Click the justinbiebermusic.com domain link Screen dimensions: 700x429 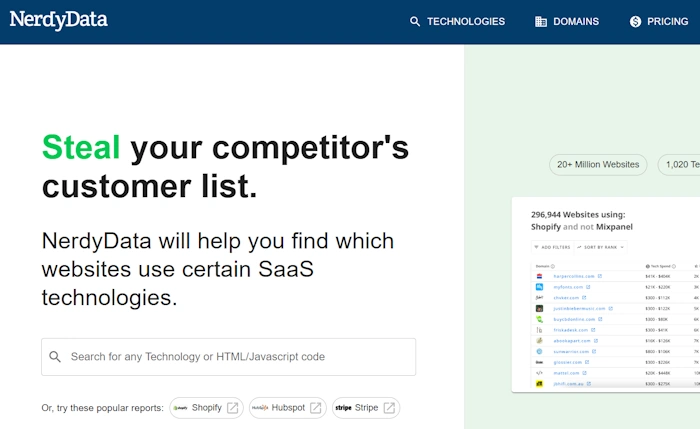(579, 308)
